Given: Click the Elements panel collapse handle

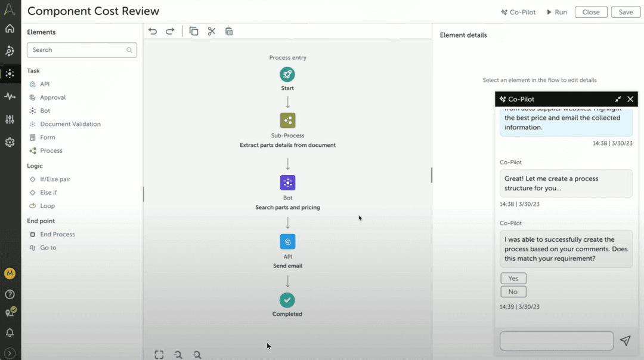Looking at the screenshot, I should [x=143, y=194].
